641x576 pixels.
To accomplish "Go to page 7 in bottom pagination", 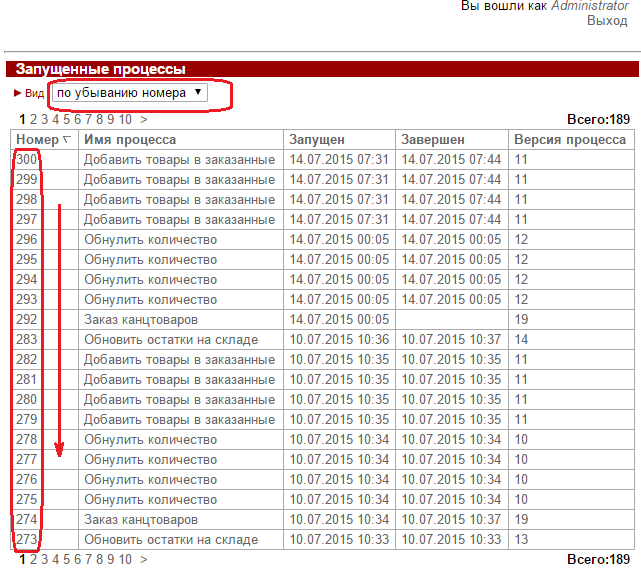I will [88, 559].
